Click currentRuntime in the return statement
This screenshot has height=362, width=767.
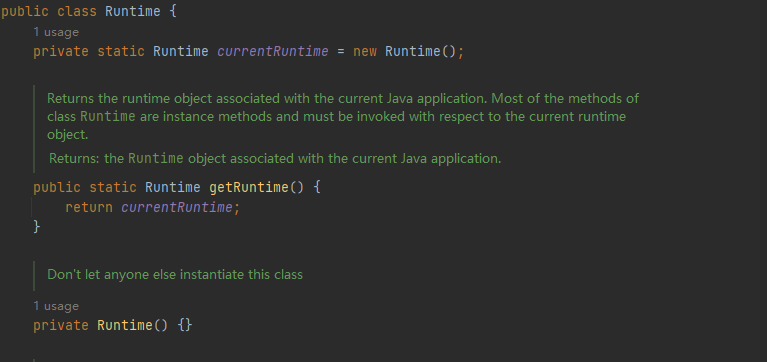point(177,207)
